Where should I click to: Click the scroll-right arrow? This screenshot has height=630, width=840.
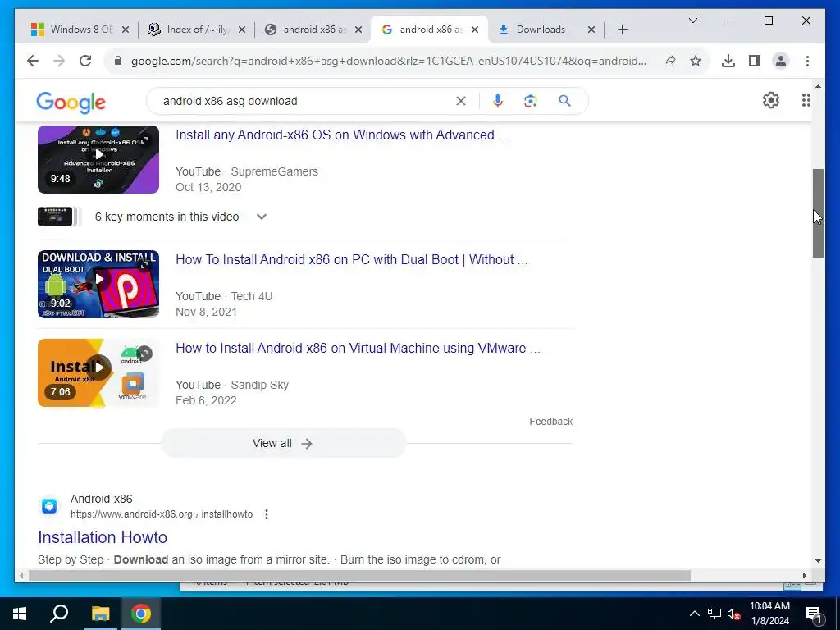tap(804, 575)
